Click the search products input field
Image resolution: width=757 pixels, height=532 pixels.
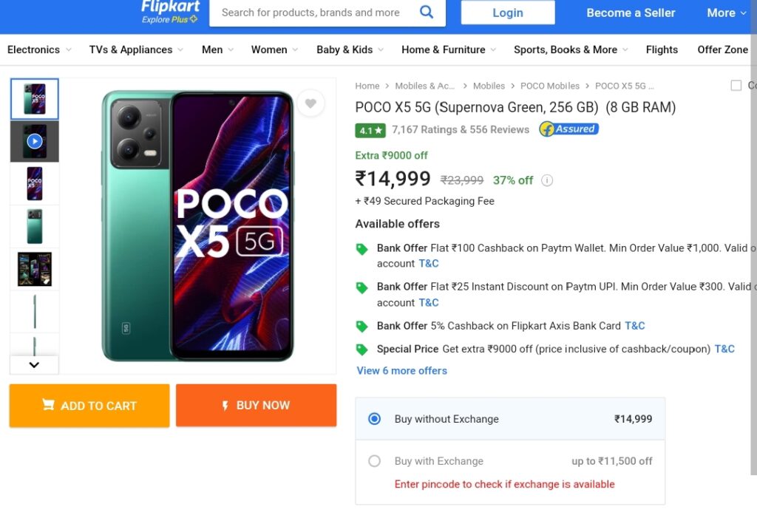tap(310, 13)
